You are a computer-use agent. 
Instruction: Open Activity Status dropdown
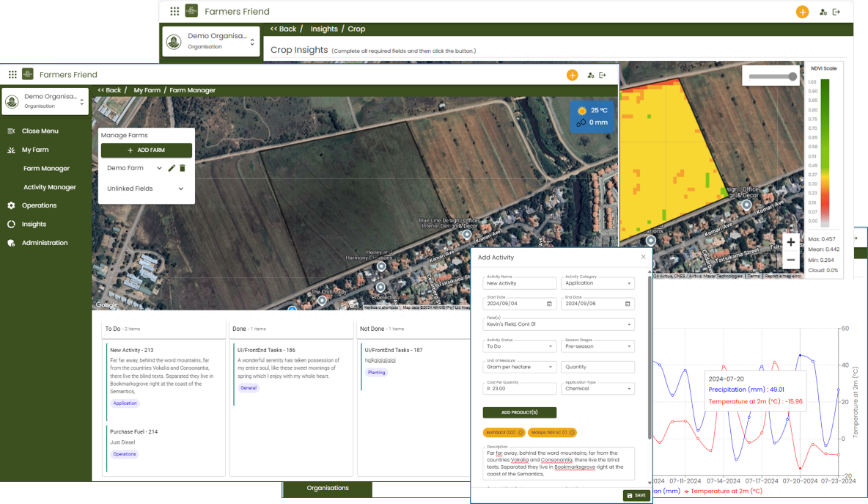519,346
